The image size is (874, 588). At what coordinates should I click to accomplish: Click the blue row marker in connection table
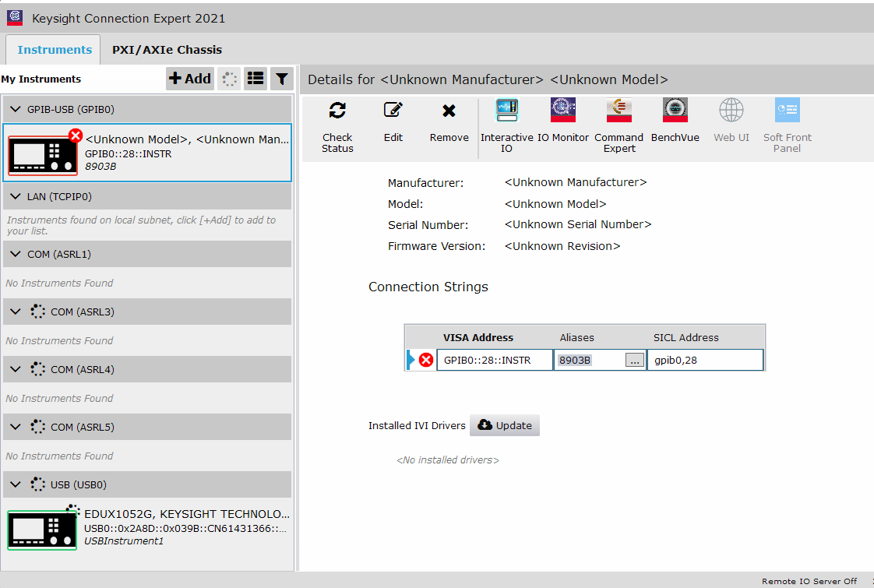click(x=411, y=360)
